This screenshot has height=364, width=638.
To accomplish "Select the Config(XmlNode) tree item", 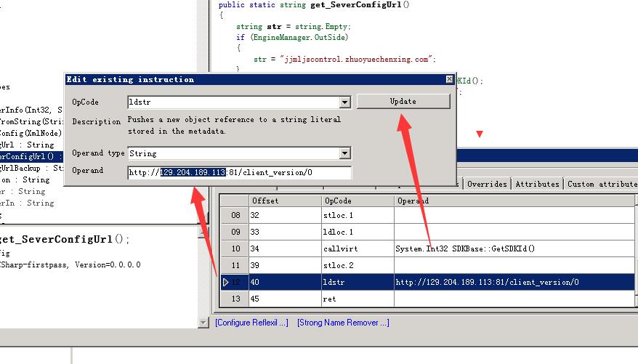I will click(29, 133).
